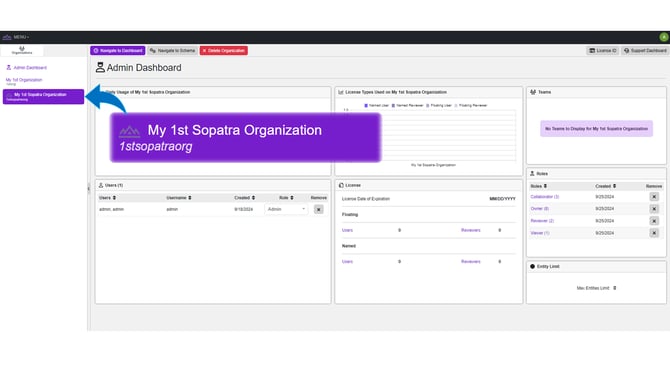Open License ID button
Image resolution: width=670 pixels, height=376 pixels.
602,50
